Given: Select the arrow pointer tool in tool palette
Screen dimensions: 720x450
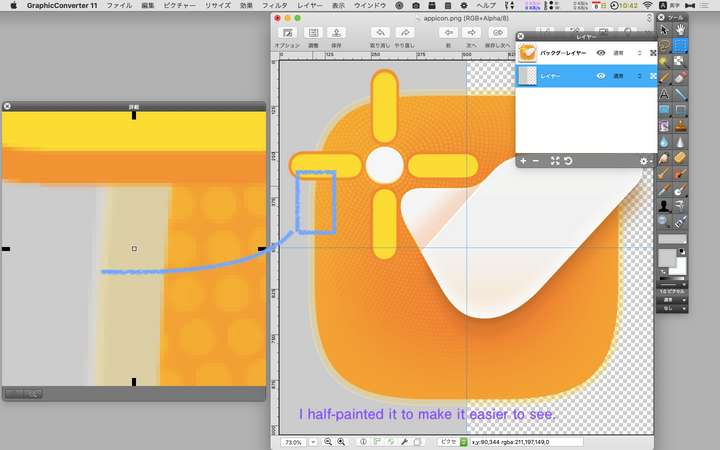Looking at the screenshot, I should tap(664, 30).
